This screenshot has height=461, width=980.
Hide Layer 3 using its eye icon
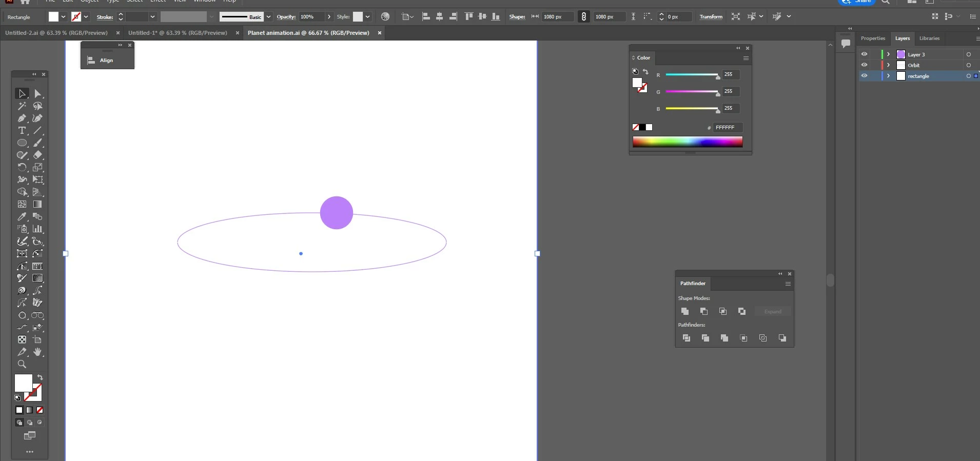point(864,54)
